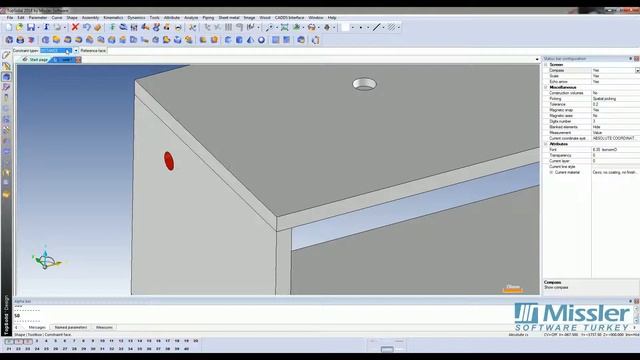The width and height of the screenshot is (640, 360).
Task: Click the Transparency value field
Action: tap(616, 156)
